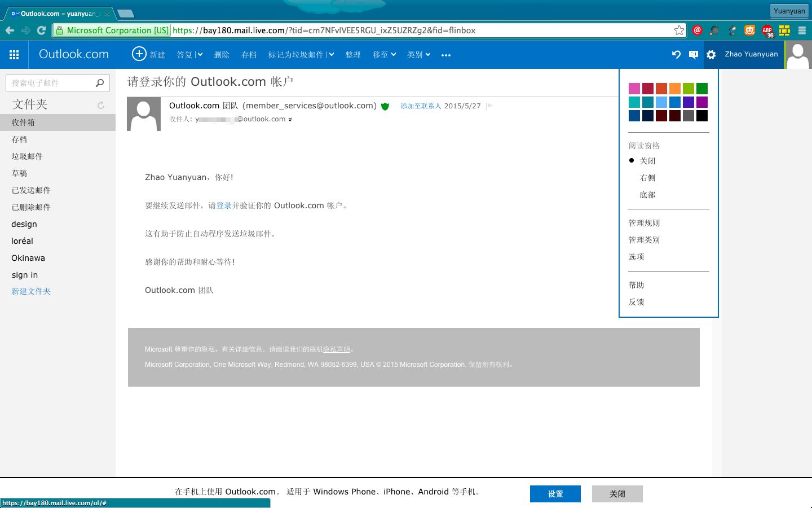The image size is (812, 508).
Task: Close the Outlook.com browser tab
Action: (x=107, y=14)
